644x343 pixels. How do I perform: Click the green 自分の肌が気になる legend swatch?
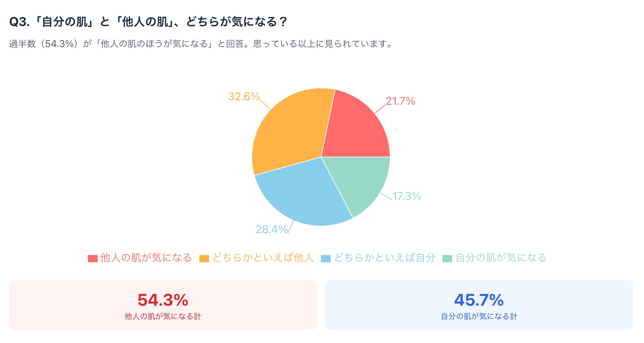coord(447,258)
